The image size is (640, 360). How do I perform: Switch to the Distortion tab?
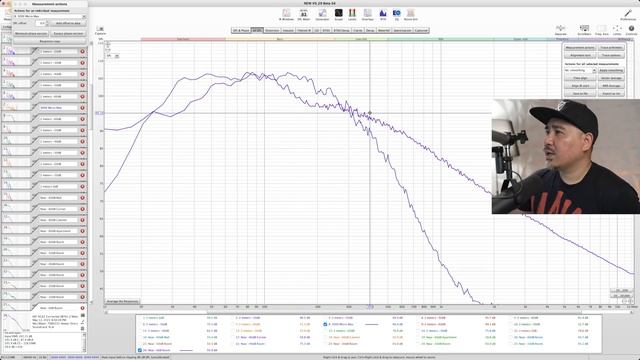(x=272, y=31)
